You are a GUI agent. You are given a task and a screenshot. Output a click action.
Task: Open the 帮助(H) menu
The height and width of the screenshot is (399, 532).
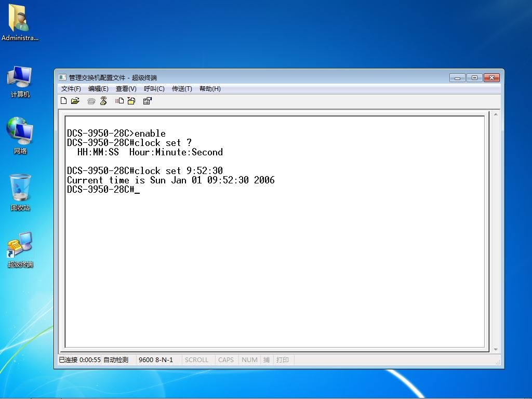pos(210,89)
